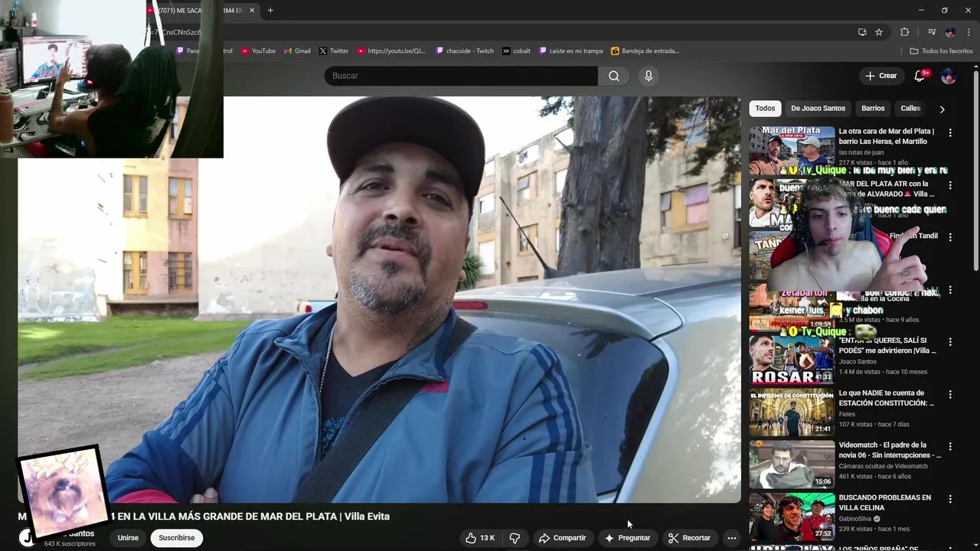Viewport: 980px width, 551px height.
Task: Open video Lo que NADIE te cuenta
Action: [886, 398]
